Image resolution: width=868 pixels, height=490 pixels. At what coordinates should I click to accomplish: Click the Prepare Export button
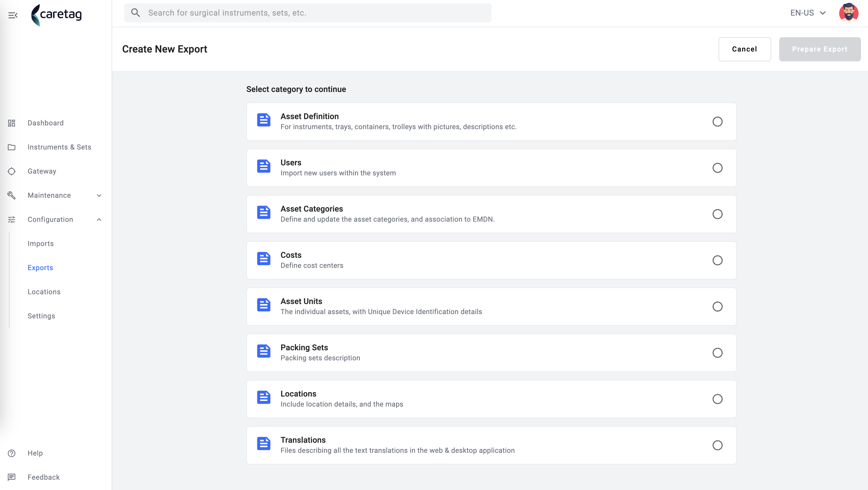(x=820, y=49)
